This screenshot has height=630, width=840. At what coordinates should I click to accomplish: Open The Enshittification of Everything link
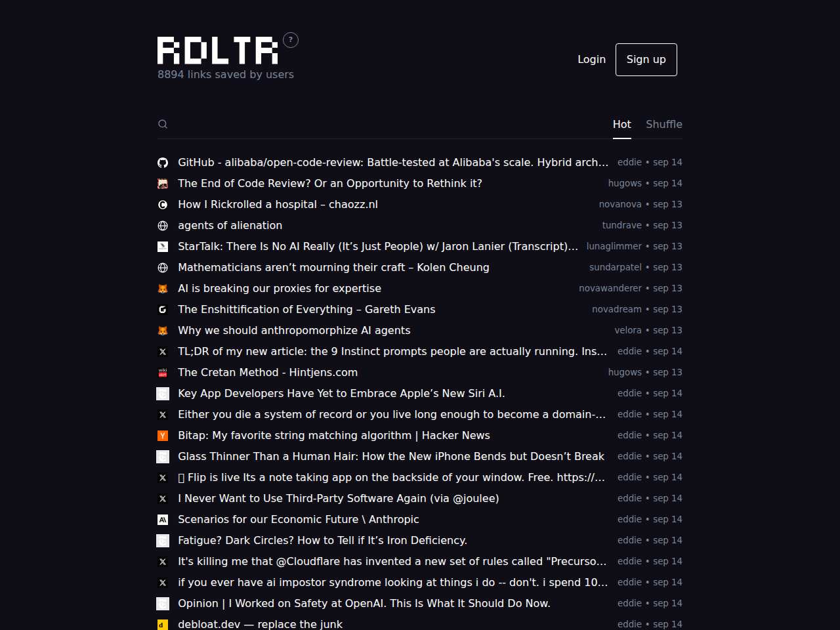coord(306,309)
